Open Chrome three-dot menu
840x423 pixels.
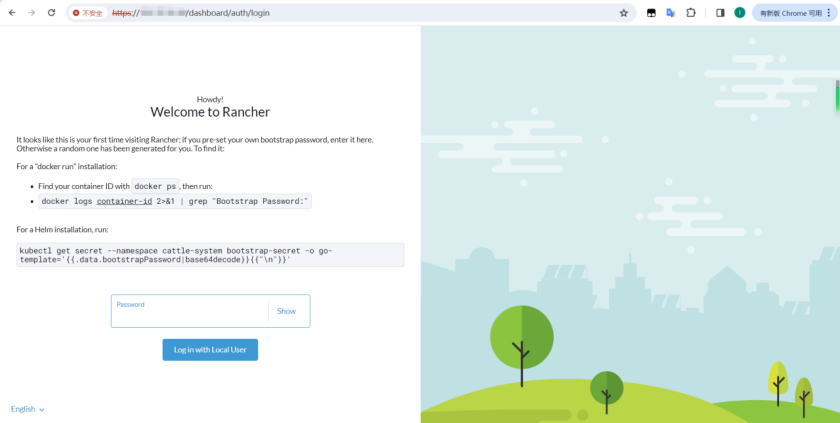tap(829, 13)
